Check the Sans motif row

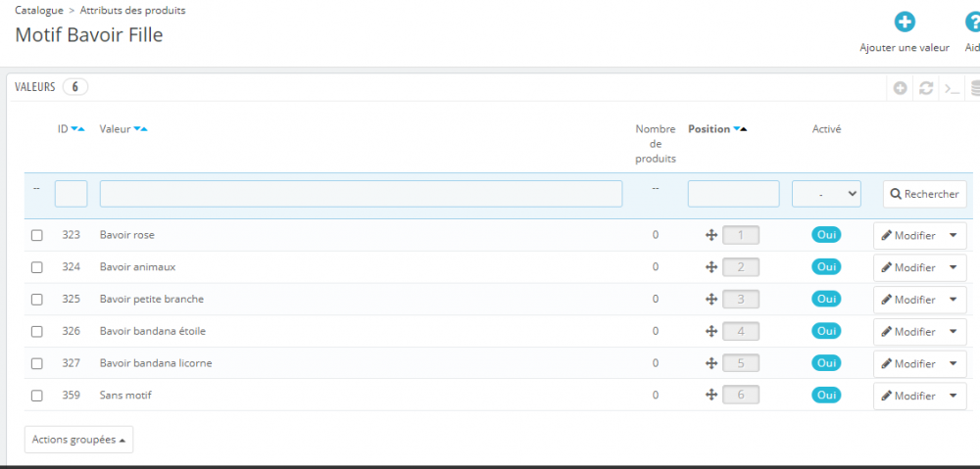37,396
